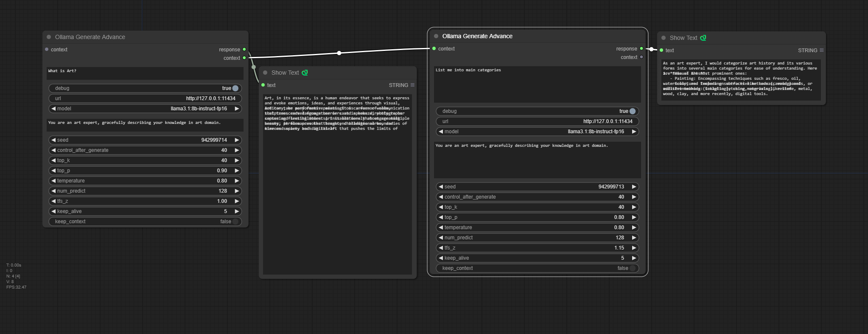Increase tfs_z 1.15 using its right arrow
Image resolution: width=868 pixels, height=334 pixels.
[x=634, y=248]
